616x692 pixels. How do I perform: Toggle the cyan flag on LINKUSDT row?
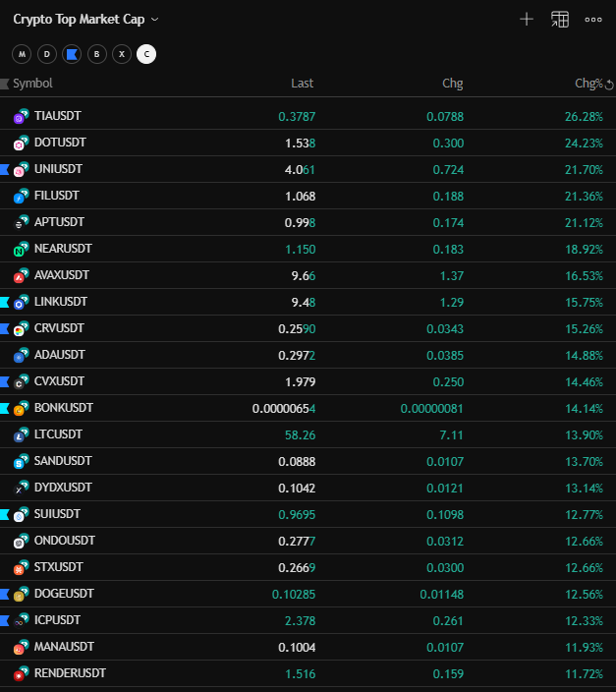[4, 303]
